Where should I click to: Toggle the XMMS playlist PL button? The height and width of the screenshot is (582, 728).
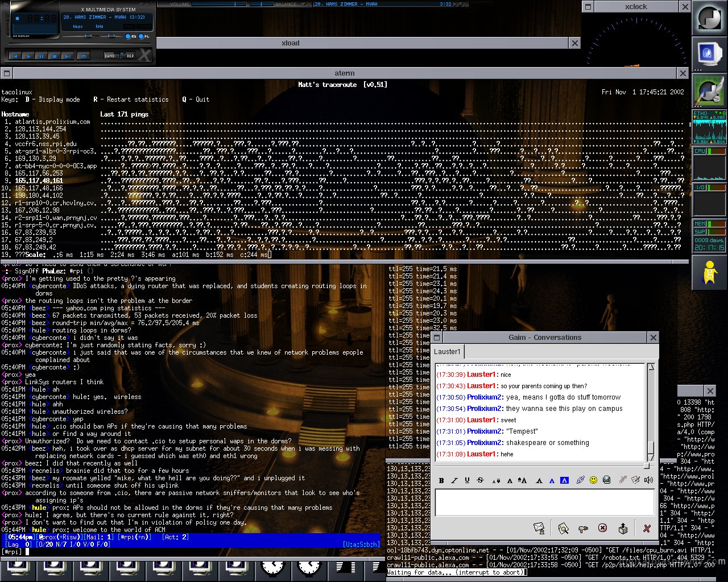point(140,36)
